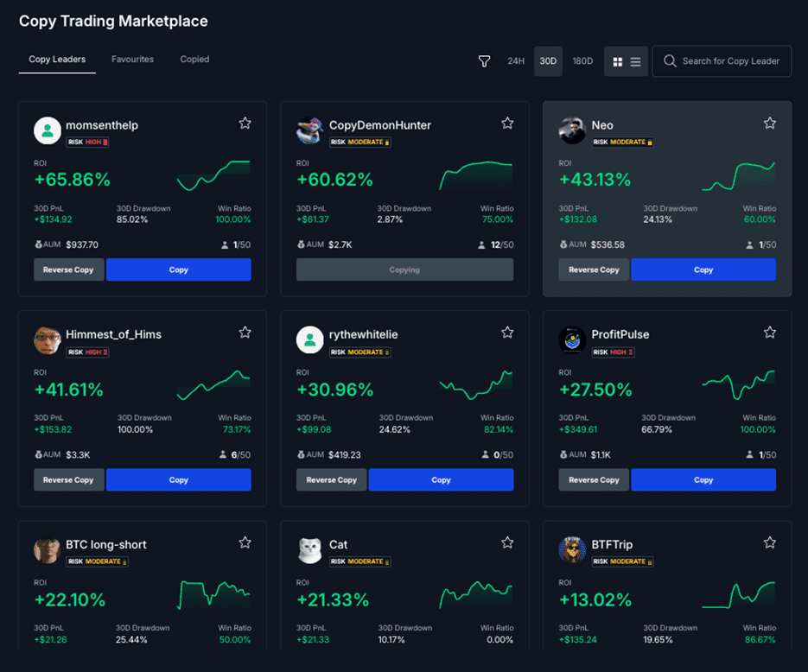808x672 pixels.
Task: Toggle the favourite star on Cat's card
Action: click(507, 542)
